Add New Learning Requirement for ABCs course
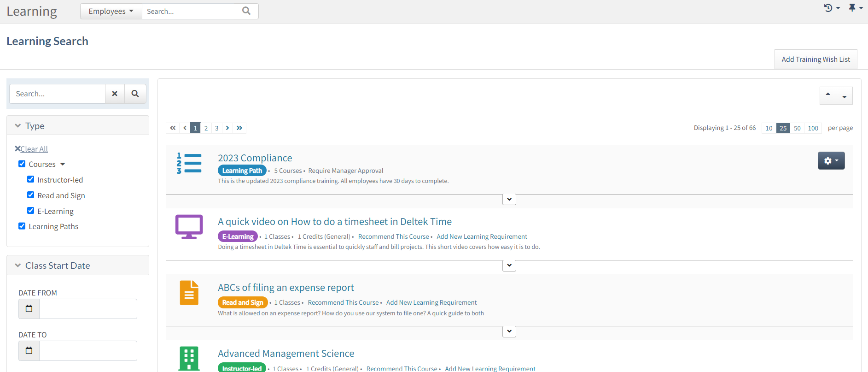 coord(431,302)
